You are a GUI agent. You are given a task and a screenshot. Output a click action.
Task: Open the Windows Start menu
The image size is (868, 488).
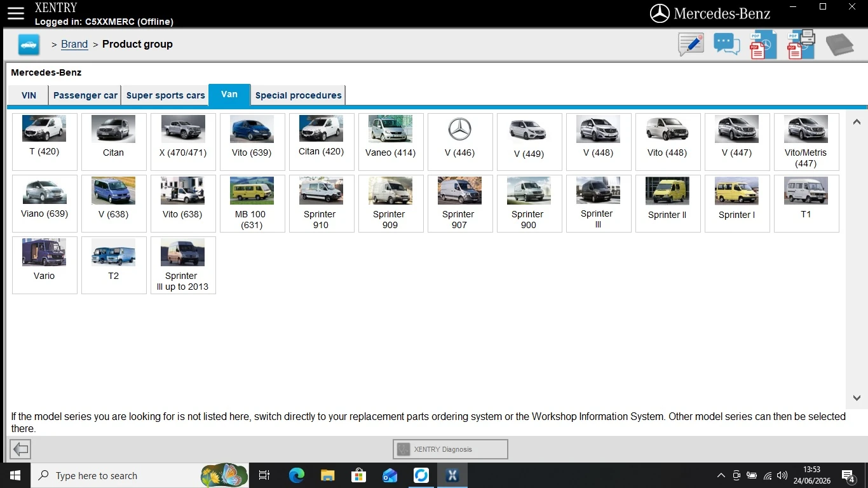click(x=15, y=475)
